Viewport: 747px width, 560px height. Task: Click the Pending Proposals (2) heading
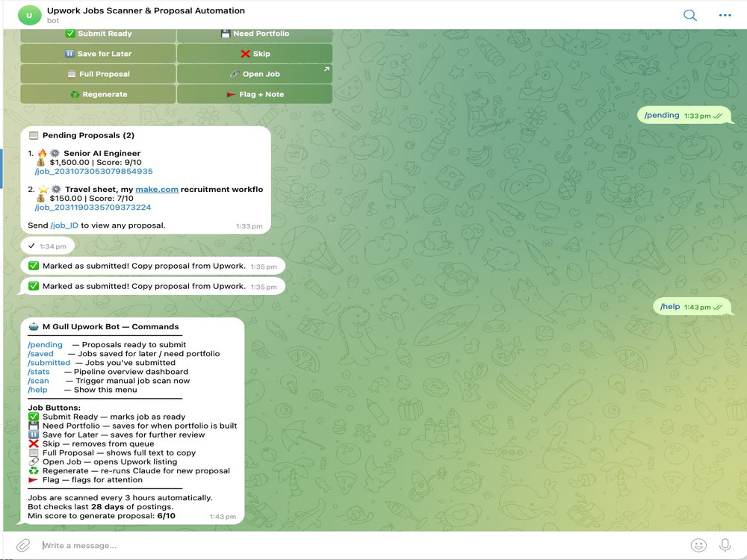88,135
